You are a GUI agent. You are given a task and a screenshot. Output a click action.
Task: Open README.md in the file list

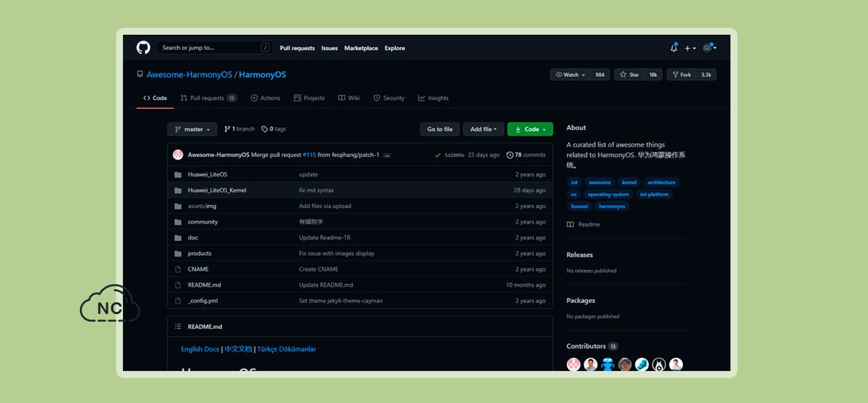[204, 286]
